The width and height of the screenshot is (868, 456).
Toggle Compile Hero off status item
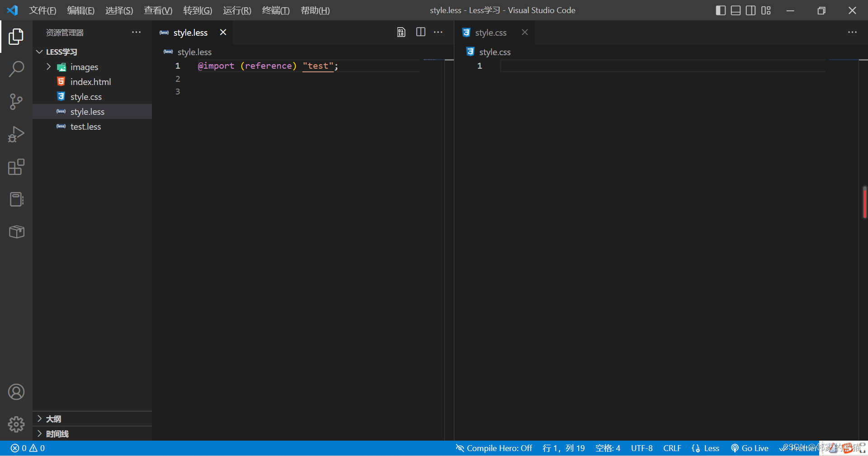(494, 448)
